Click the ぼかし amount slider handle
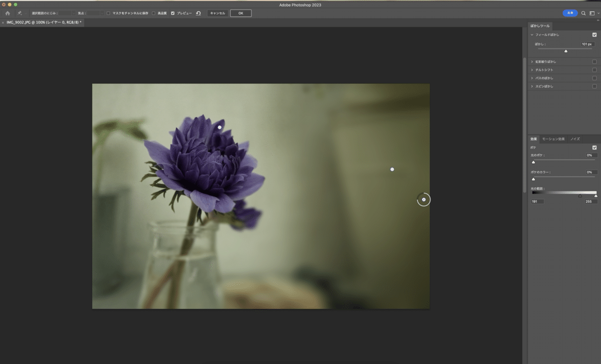 coord(566,51)
